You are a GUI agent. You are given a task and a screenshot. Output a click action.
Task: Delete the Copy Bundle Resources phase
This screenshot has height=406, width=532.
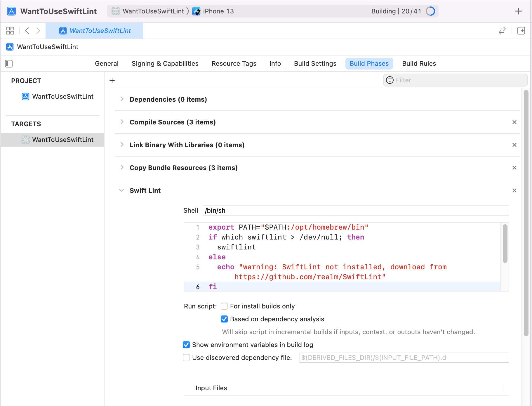coord(514,168)
